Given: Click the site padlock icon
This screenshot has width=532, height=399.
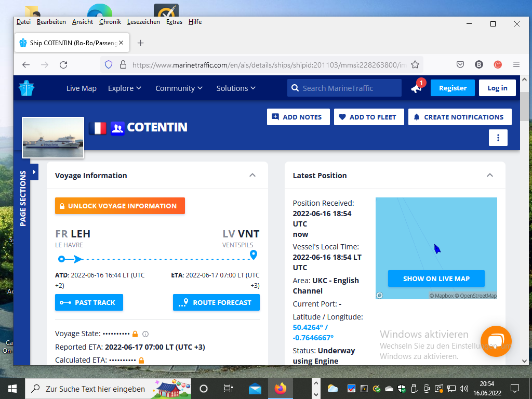Looking at the screenshot, I should pos(123,65).
